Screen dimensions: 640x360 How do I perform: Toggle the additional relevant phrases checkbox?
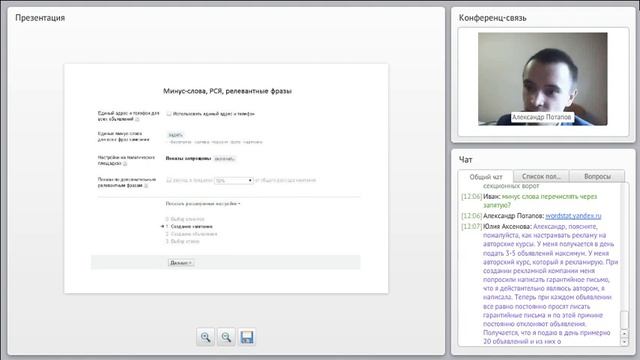(x=169, y=180)
